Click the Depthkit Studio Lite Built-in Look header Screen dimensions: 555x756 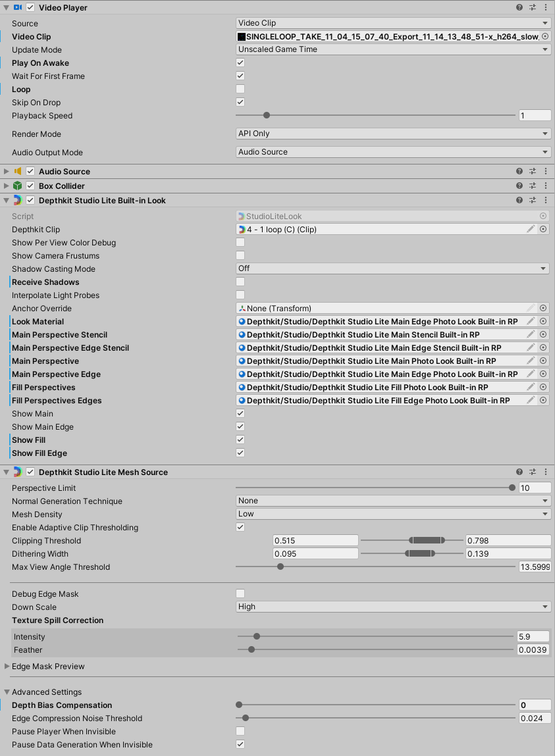click(102, 200)
